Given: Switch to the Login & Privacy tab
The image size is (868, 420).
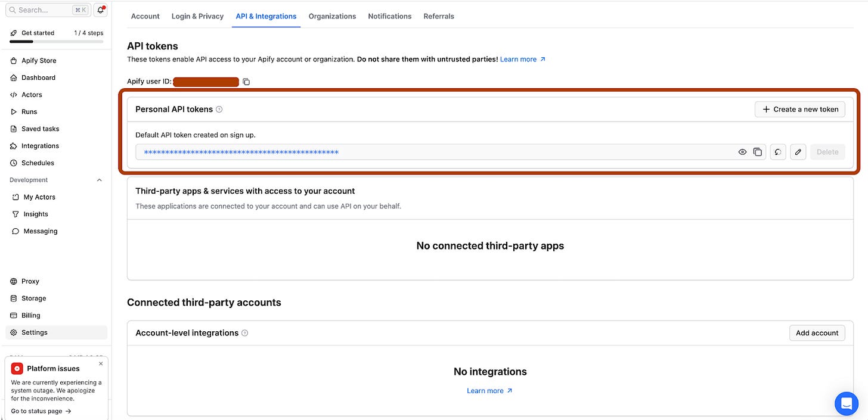Looking at the screenshot, I should point(197,16).
